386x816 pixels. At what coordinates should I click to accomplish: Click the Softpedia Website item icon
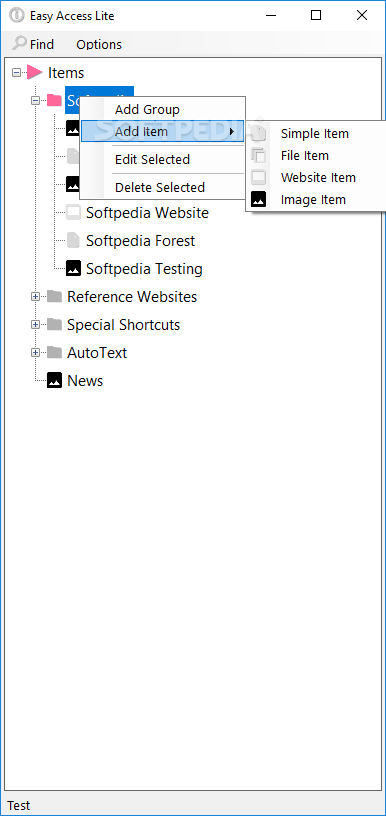pyautogui.click(x=73, y=212)
